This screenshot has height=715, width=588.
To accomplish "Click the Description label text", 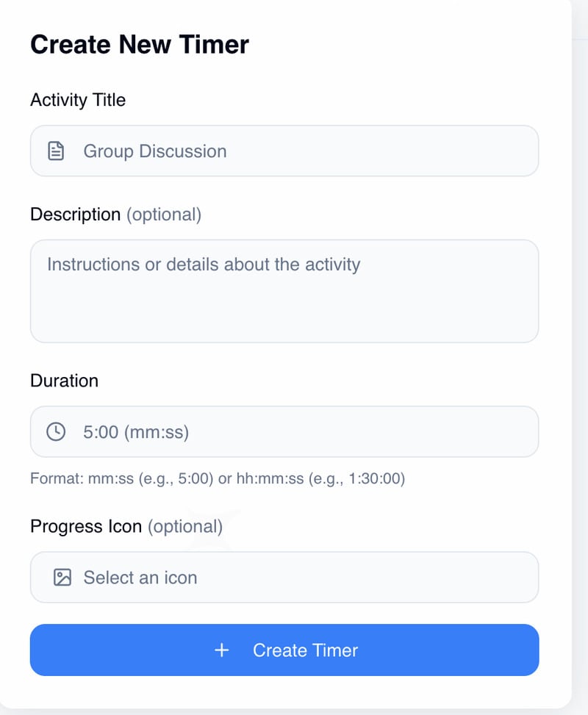I will pyautogui.click(x=75, y=215).
